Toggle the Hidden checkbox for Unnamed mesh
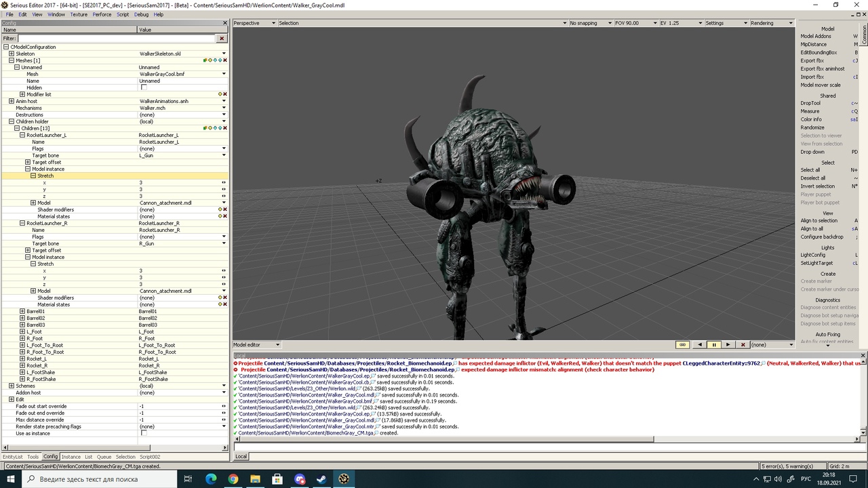The height and width of the screenshot is (488, 868). tap(144, 87)
